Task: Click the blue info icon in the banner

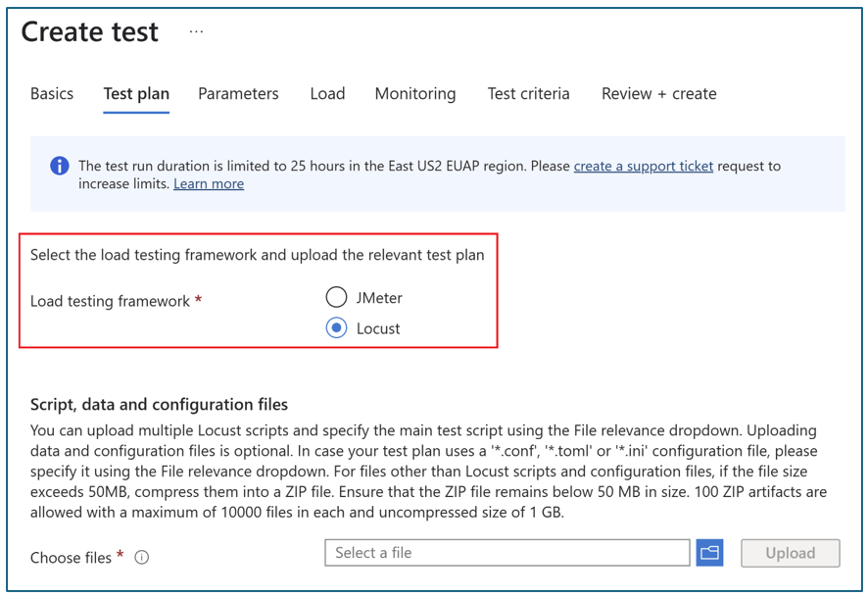Action: click(x=60, y=166)
